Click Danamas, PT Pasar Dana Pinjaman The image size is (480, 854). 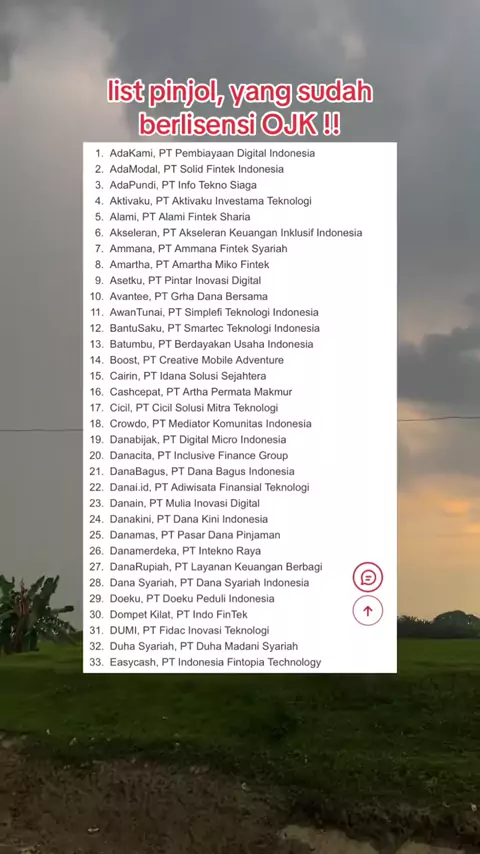point(195,535)
